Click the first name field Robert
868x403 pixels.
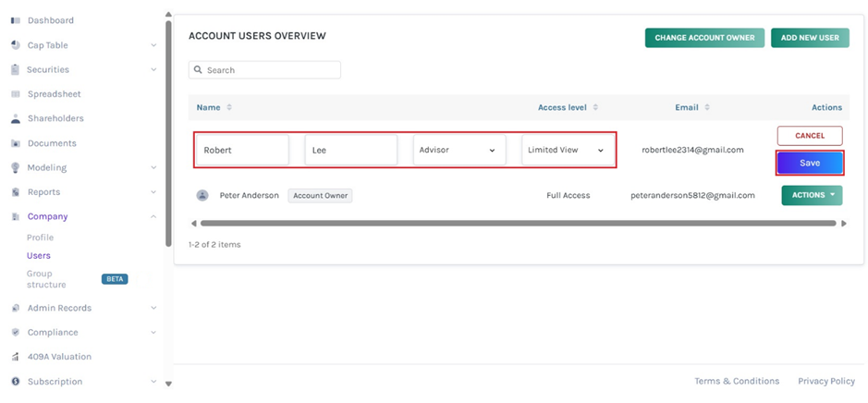coord(242,150)
